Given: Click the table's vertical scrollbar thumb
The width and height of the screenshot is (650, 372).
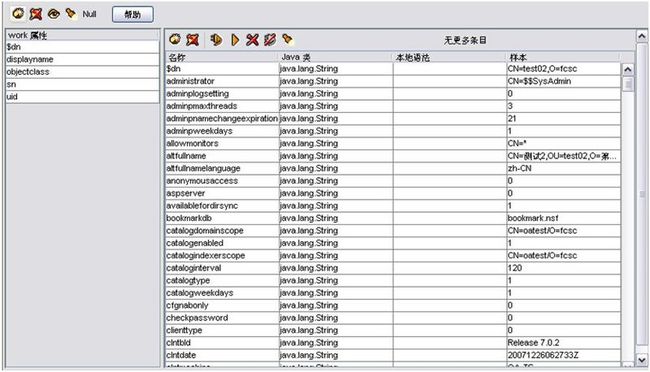Looking at the screenshot, I should (628, 84).
